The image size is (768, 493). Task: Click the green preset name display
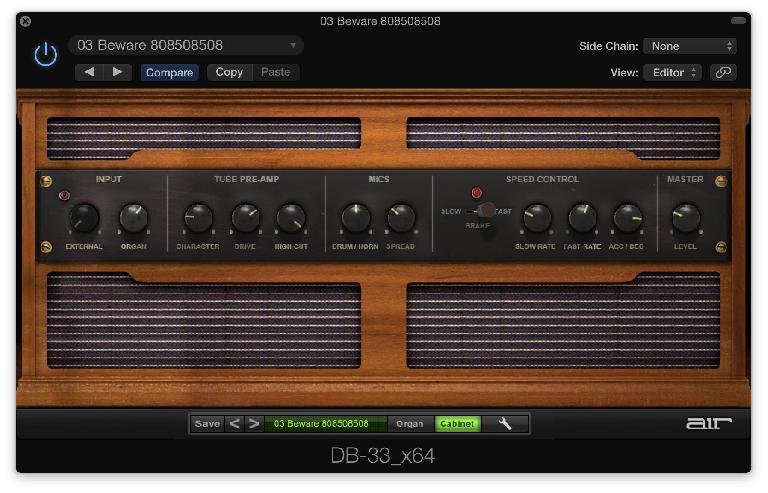pos(325,423)
